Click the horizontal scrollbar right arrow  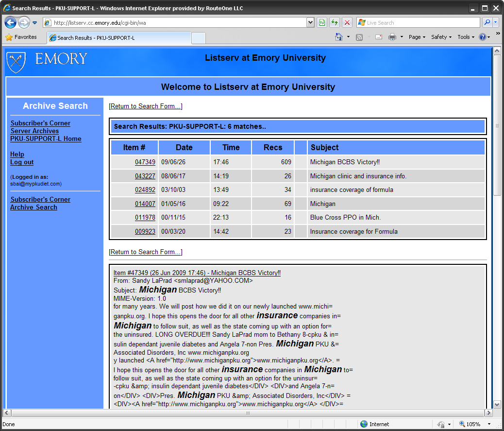(488, 413)
